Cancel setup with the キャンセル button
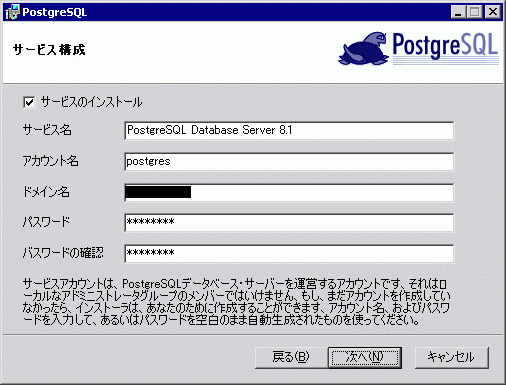 (x=451, y=357)
